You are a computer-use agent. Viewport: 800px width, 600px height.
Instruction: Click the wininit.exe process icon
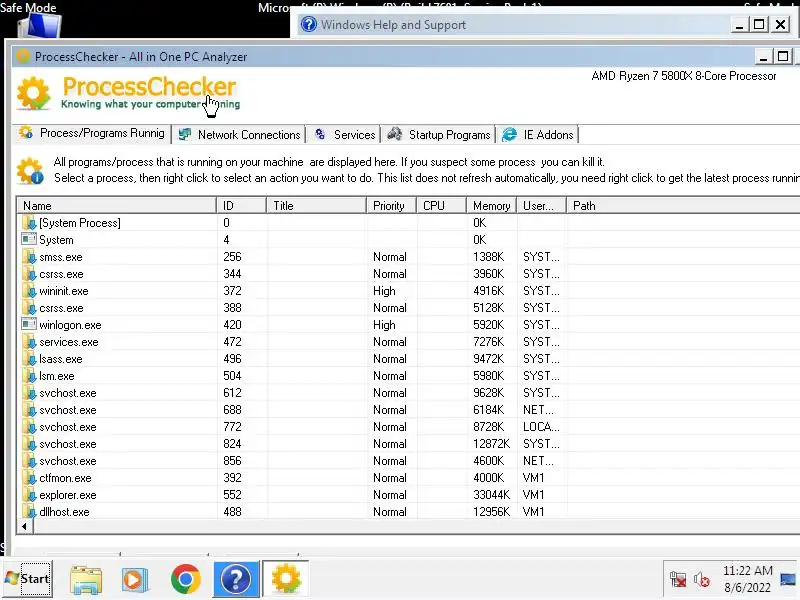[x=30, y=291]
